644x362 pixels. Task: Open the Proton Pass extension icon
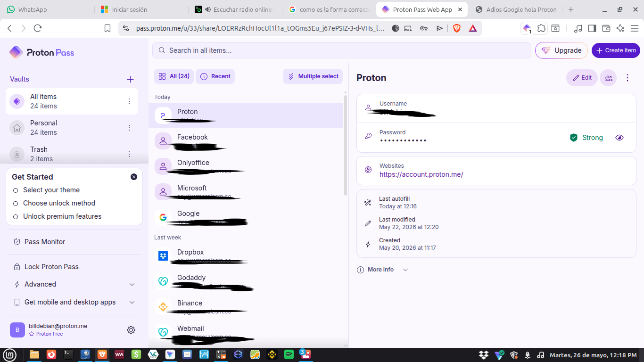[x=527, y=28]
